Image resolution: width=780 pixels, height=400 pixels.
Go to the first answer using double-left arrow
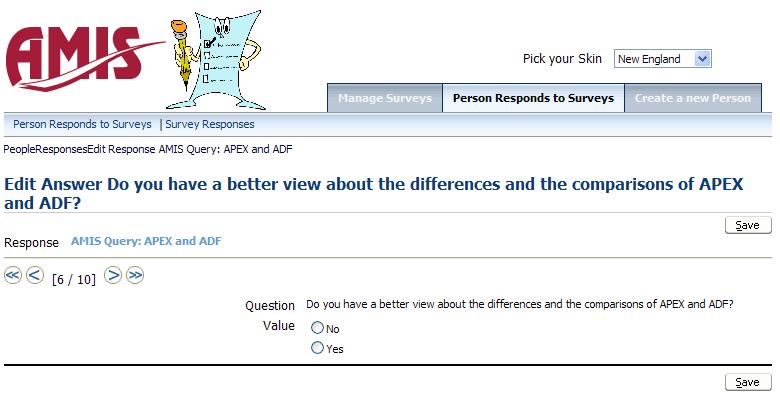tap(13, 276)
